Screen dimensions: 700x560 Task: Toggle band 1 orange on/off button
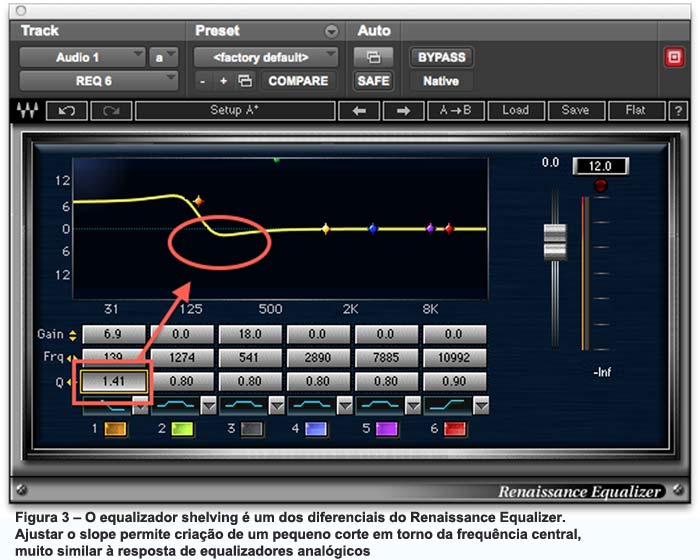pyautogui.click(x=115, y=429)
